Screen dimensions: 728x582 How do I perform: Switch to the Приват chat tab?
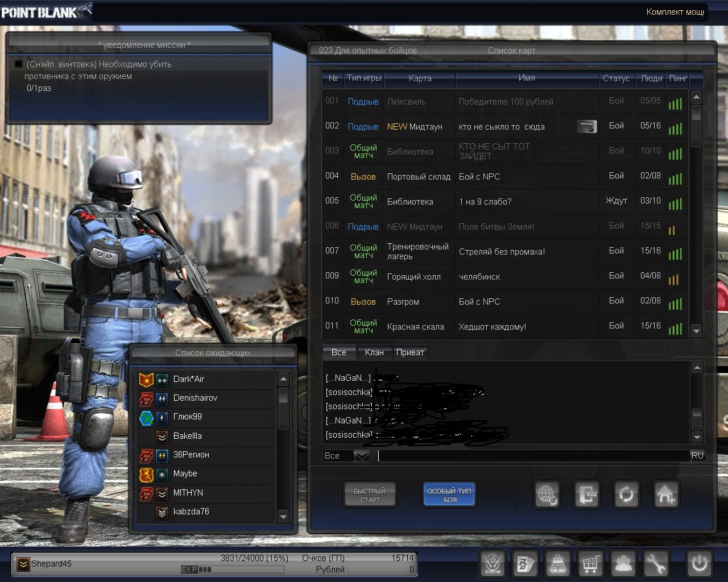(x=409, y=352)
